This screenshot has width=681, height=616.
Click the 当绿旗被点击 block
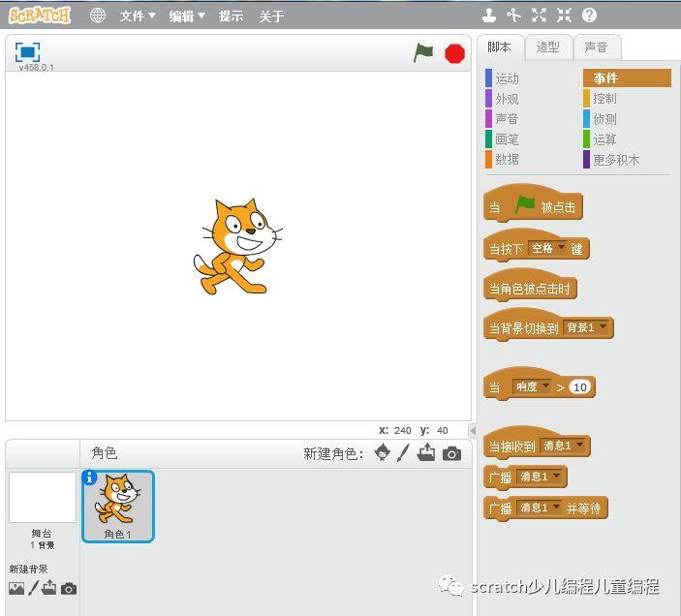[x=533, y=205]
